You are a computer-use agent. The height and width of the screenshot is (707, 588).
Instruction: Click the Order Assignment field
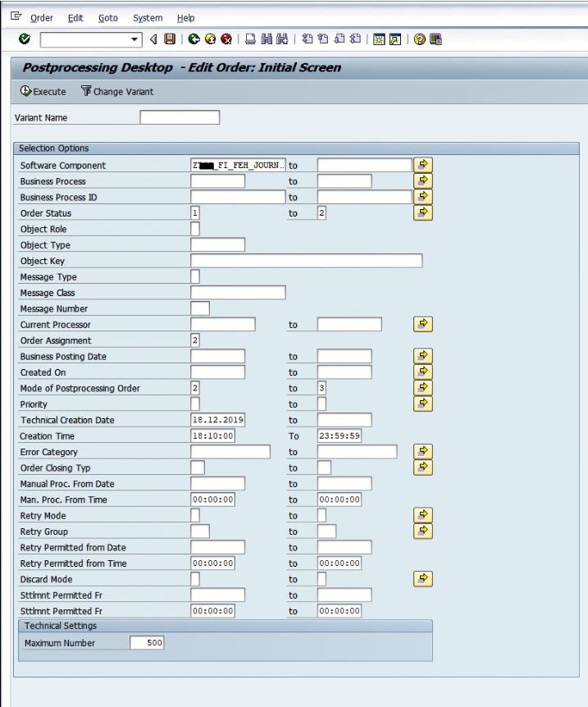(195, 340)
